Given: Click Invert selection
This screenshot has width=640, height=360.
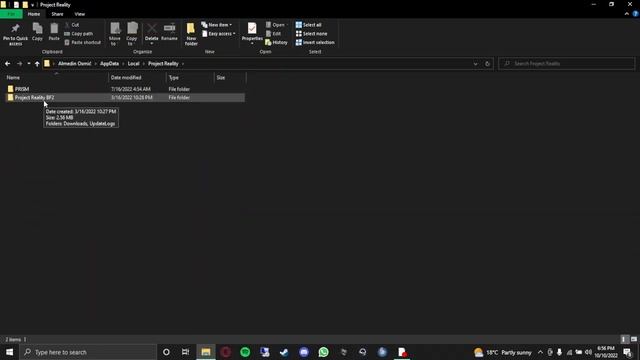Looking at the screenshot, I should [x=315, y=42].
